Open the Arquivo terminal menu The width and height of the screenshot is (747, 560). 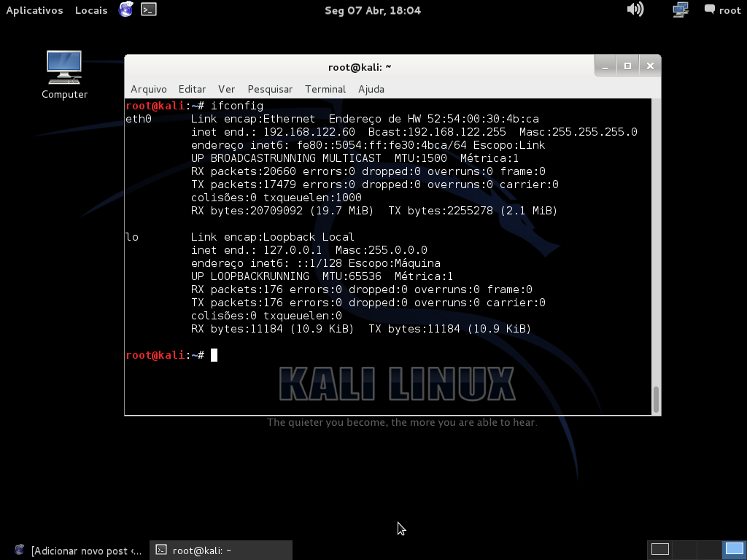(x=149, y=89)
